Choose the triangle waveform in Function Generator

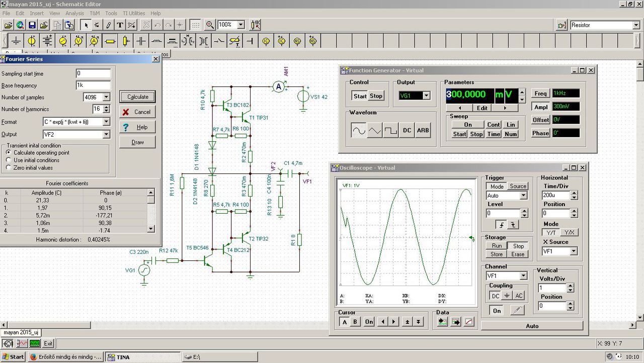point(375,130)
